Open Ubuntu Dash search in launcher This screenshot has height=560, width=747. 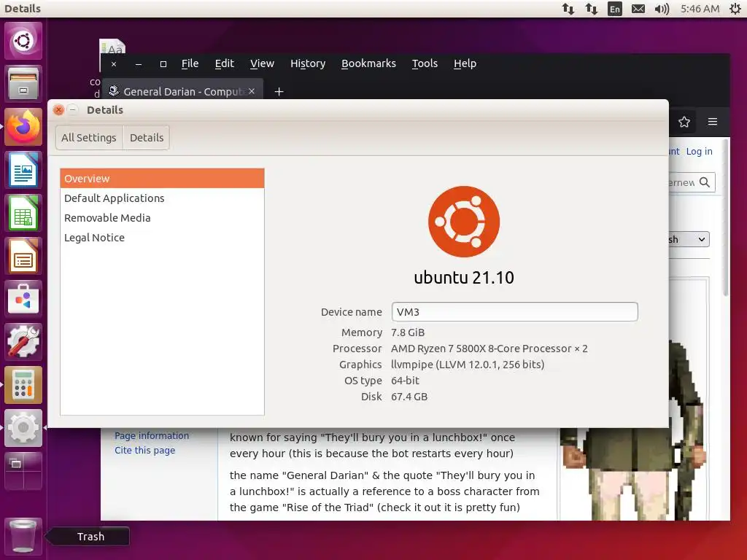pyautogui.click(x=23, y=41)
